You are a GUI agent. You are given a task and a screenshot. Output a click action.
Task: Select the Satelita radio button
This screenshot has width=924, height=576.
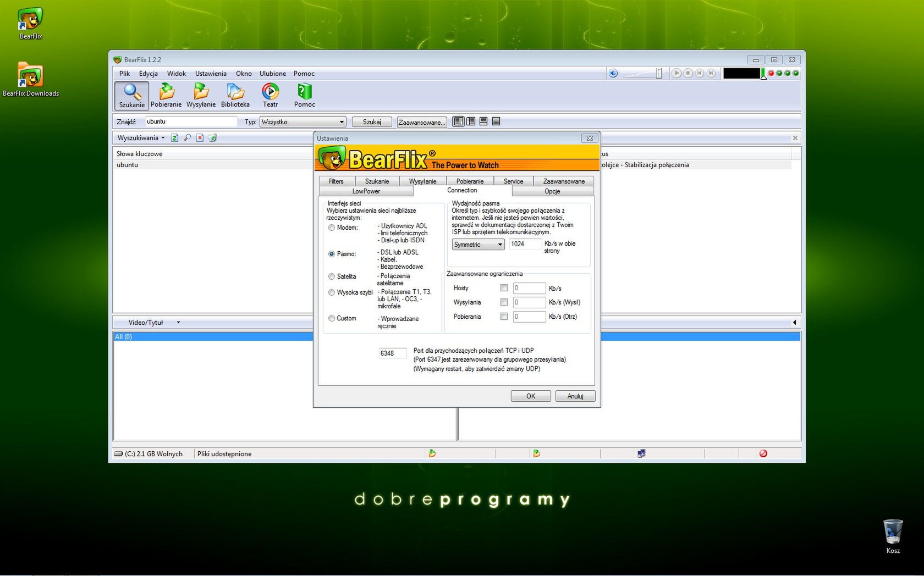[x=332, y=276]
